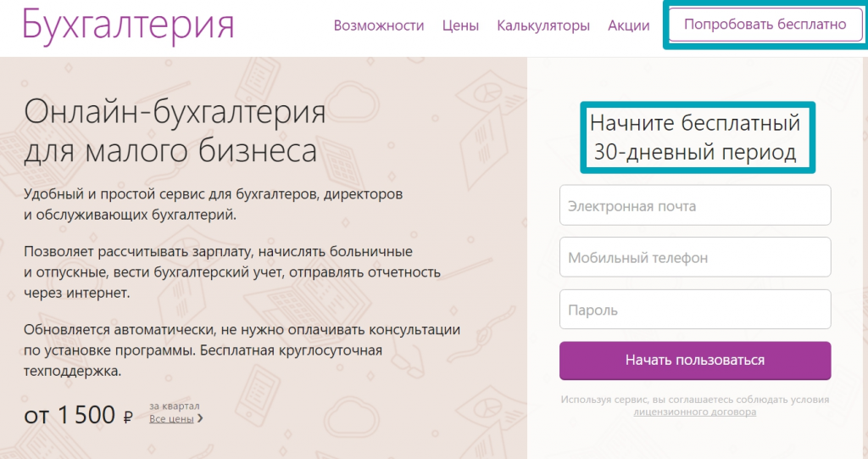Viewport: 868px width, 459px height.
Task: Click the от 1 500 ₽ price text
Action: tap(78, 415)
